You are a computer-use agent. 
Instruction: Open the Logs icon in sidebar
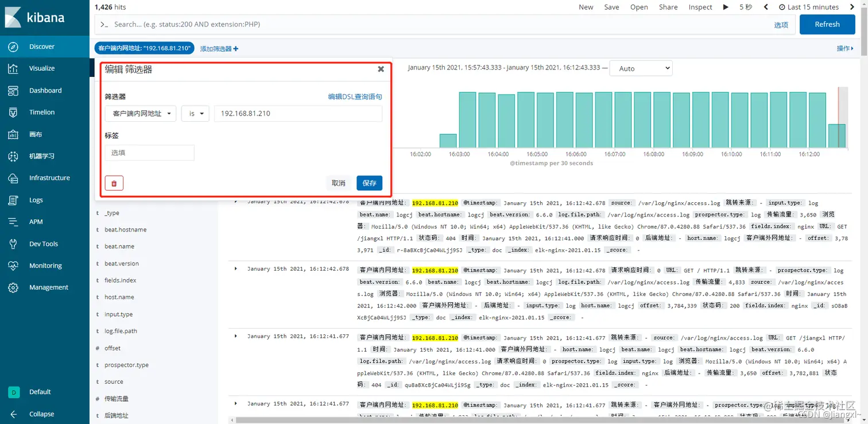point(13,200)
